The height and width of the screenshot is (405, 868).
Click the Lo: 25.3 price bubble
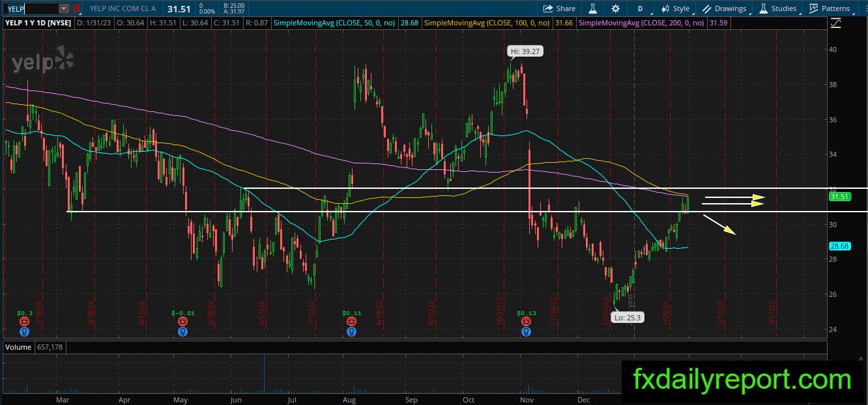tap(628, 318)
